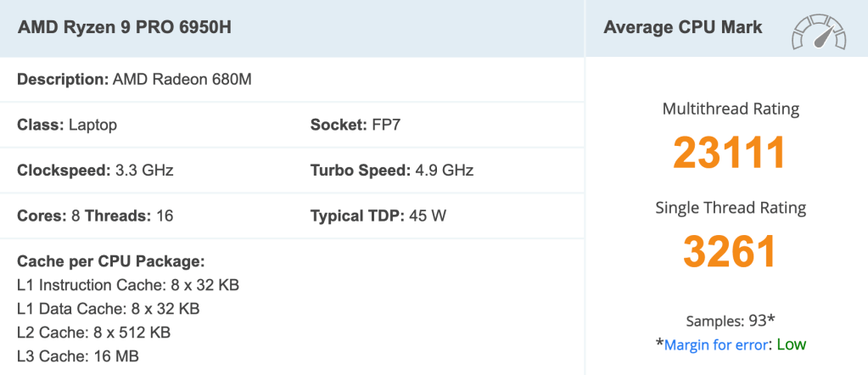This screenshot has height=375, width=868.
Task: Select the Single Thread Rating label
Action: tap(731, 208)
